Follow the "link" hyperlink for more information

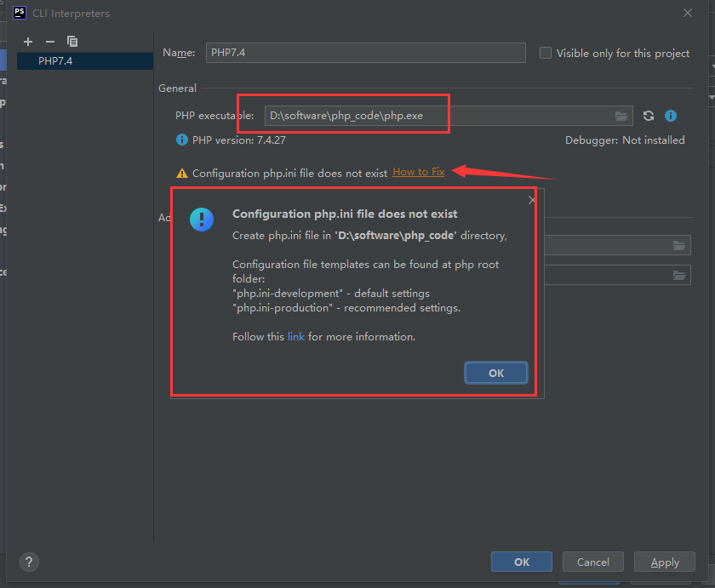[x=295, y=336]
